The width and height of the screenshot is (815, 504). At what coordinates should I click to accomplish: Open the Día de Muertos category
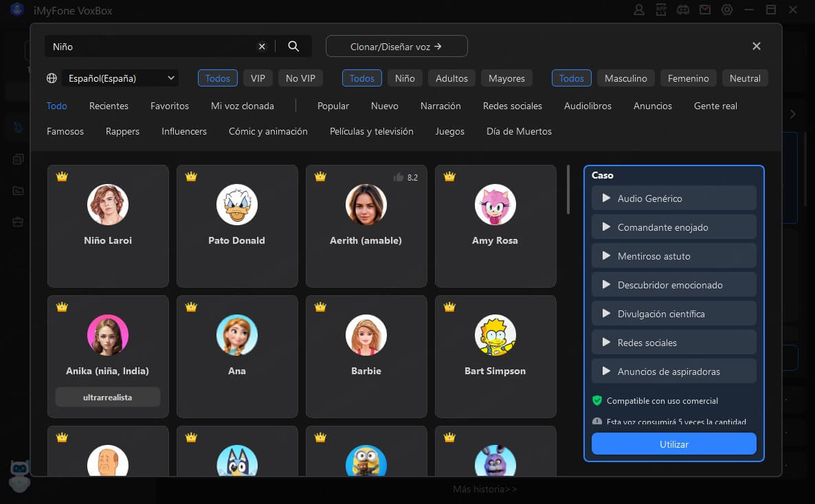point(519,131)
